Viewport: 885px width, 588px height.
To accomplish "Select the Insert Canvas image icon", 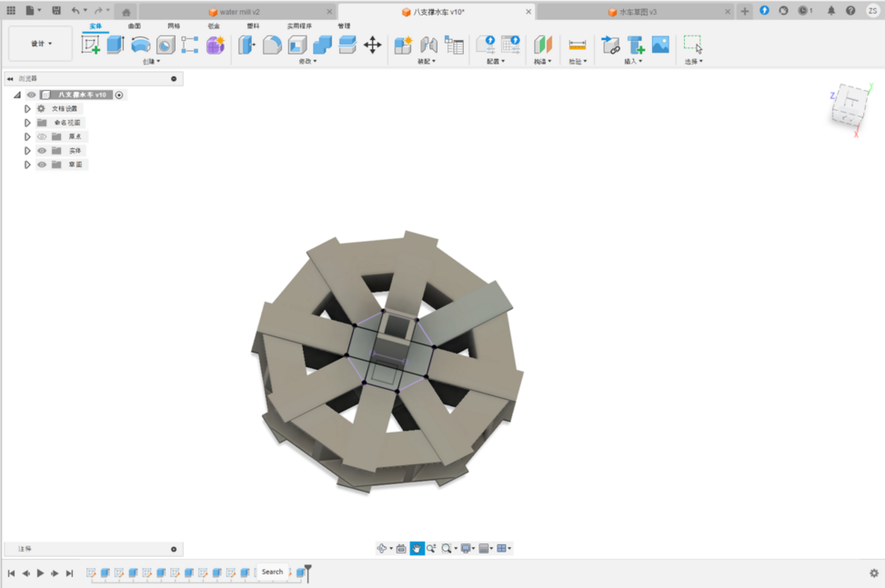I will point(660,45).
